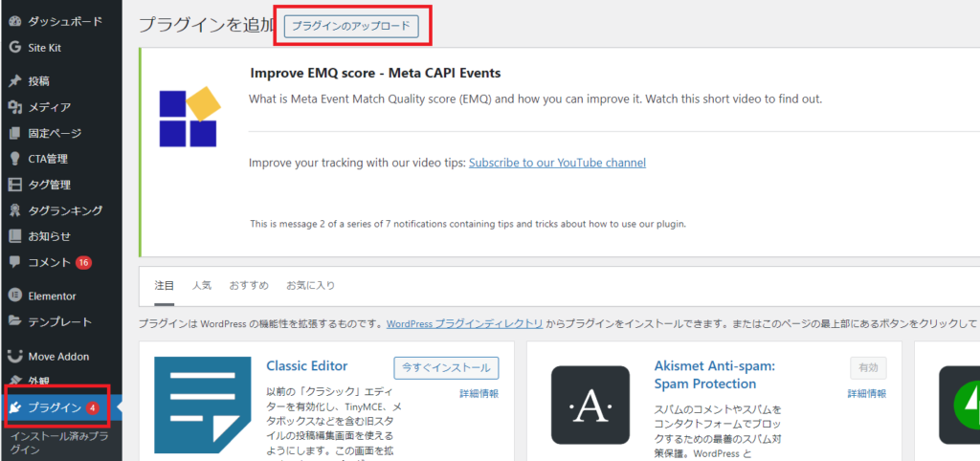
Task: Click the Meta CAPI Events blue squares logo
Action: pyautogui.click(x=190, y=117)
